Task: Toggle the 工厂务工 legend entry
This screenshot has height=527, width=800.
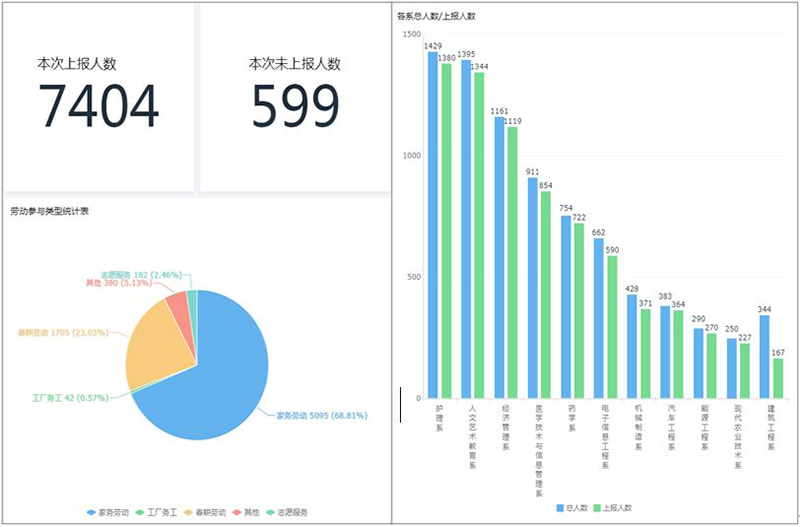Action: (158, 512)
